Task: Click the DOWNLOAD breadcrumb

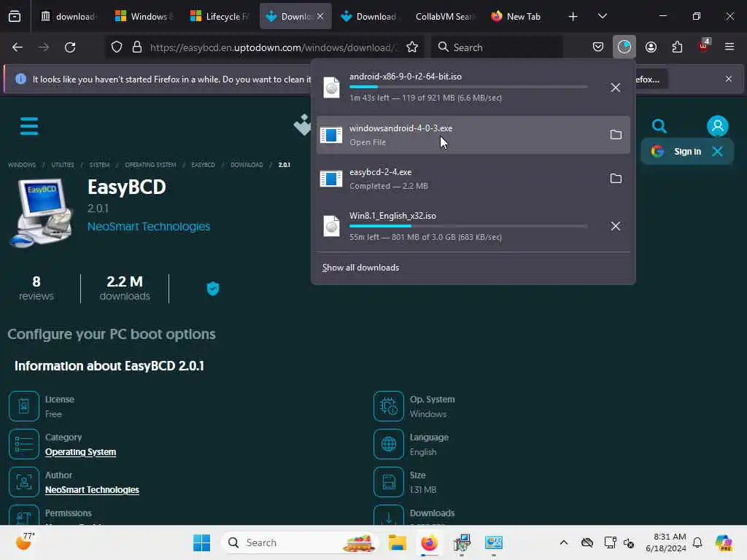Action: (x=247, y=165)
